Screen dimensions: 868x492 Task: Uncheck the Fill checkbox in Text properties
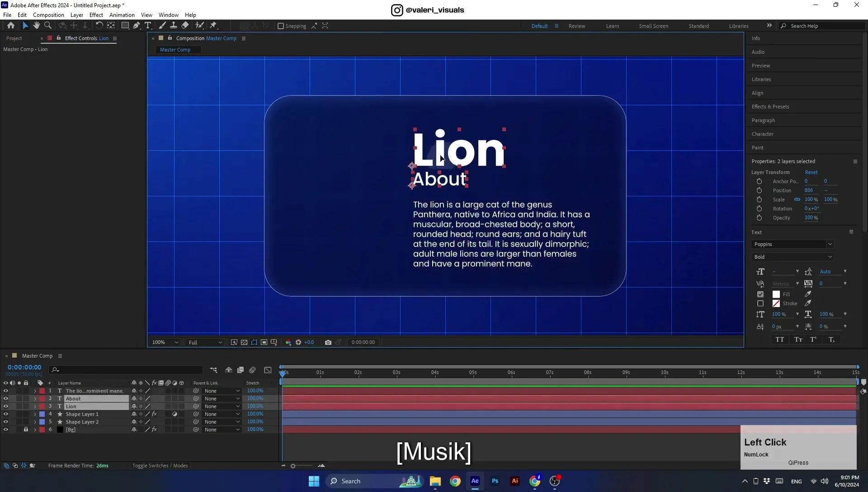pos(760,294)
